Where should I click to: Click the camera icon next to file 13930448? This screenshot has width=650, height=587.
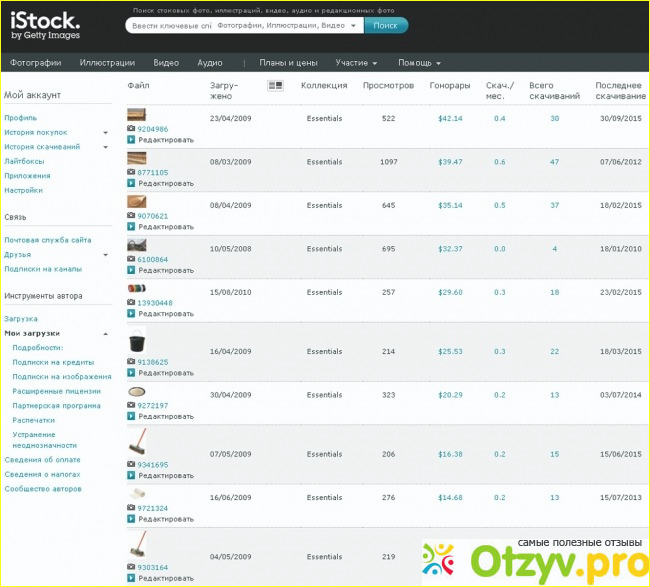pyautogui.click(x=131, y=303)
